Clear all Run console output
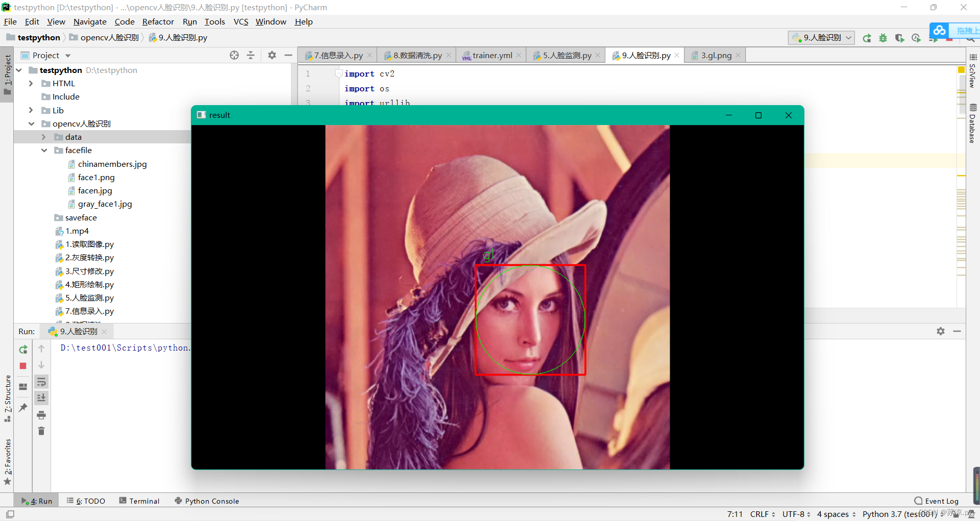 point(41,431)
